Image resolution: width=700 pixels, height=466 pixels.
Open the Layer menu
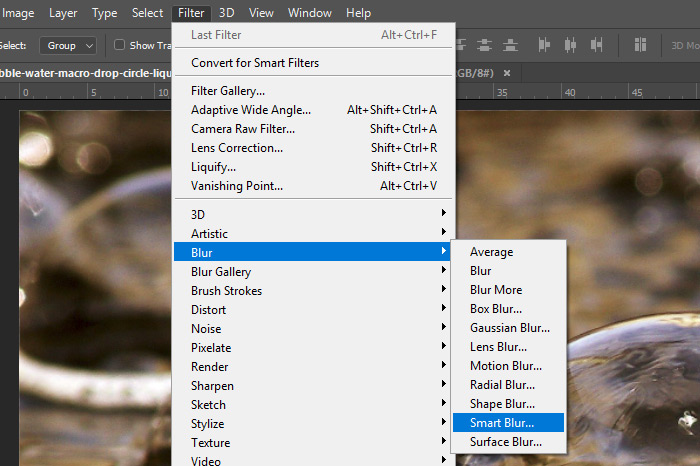[x=63, y=13]
